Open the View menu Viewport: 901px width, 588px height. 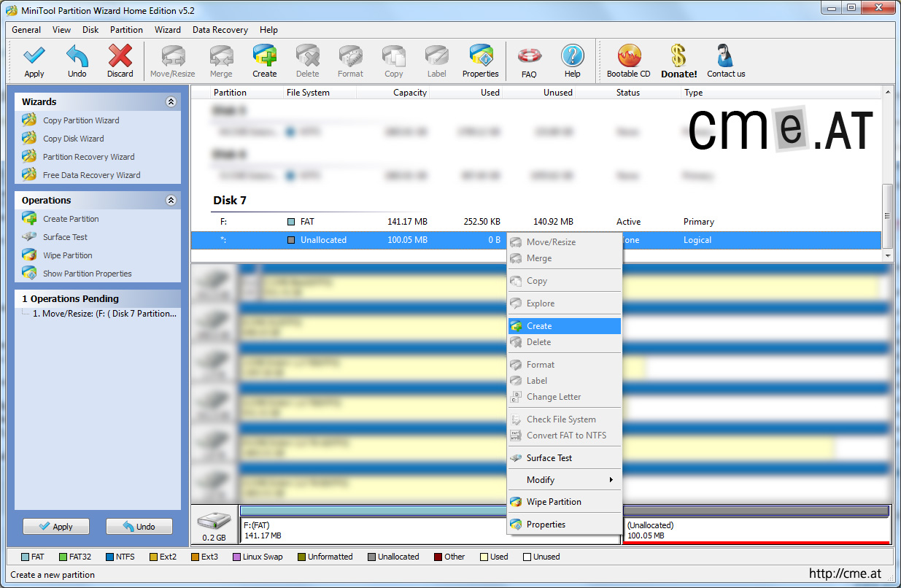(62, 30)
